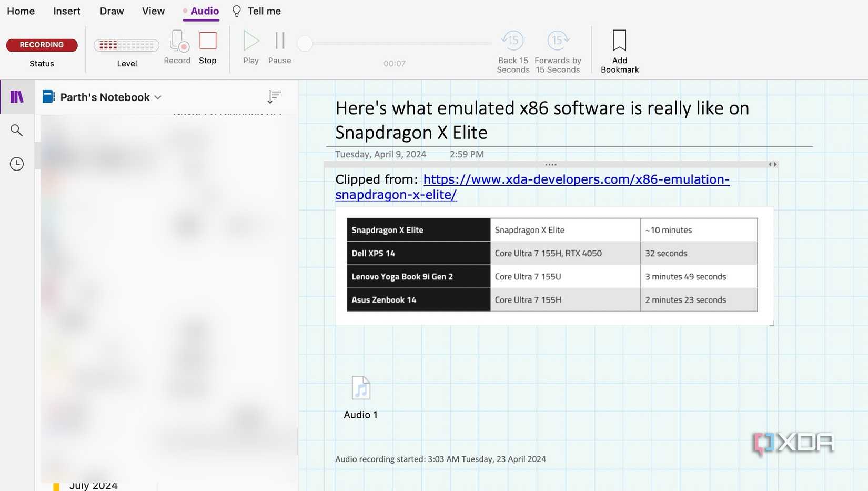The image size is (868, 491).
Task: Select the Dell XPS 14 table cell
Action: pyautogui.click(x=418, y=253)
